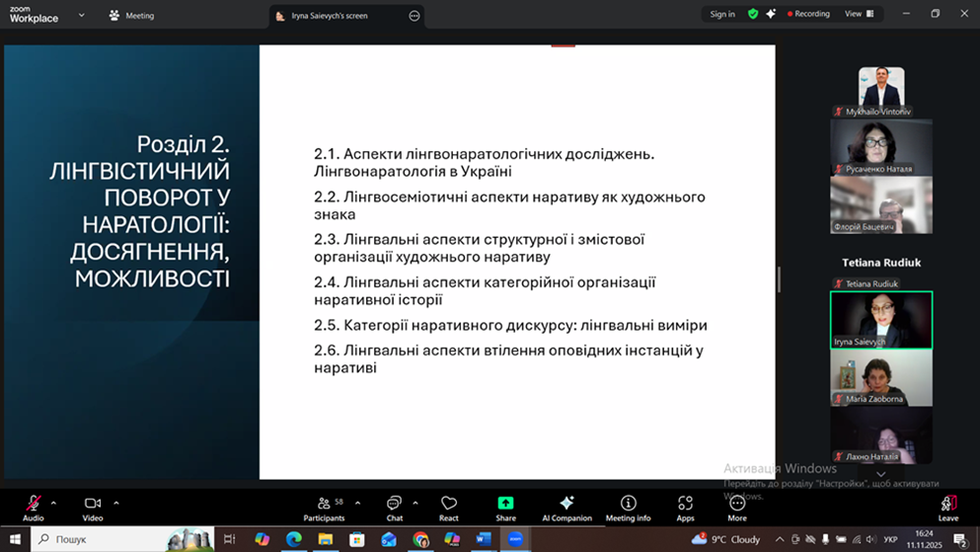Open the Chat panel
The width and height of the screenshot is (980, 552).
[x=394, y=508]
